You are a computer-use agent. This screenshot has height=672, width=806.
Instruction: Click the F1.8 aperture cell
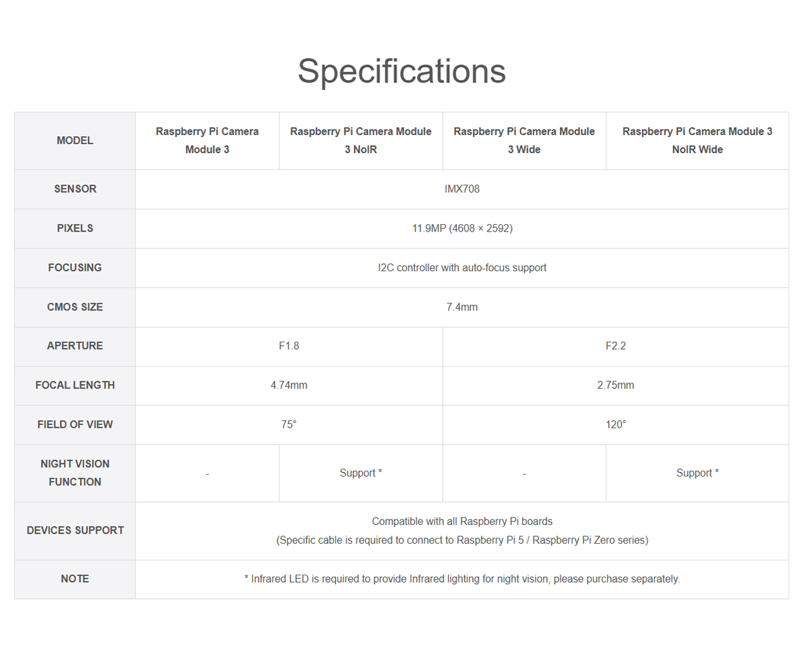tap(289, 346)
